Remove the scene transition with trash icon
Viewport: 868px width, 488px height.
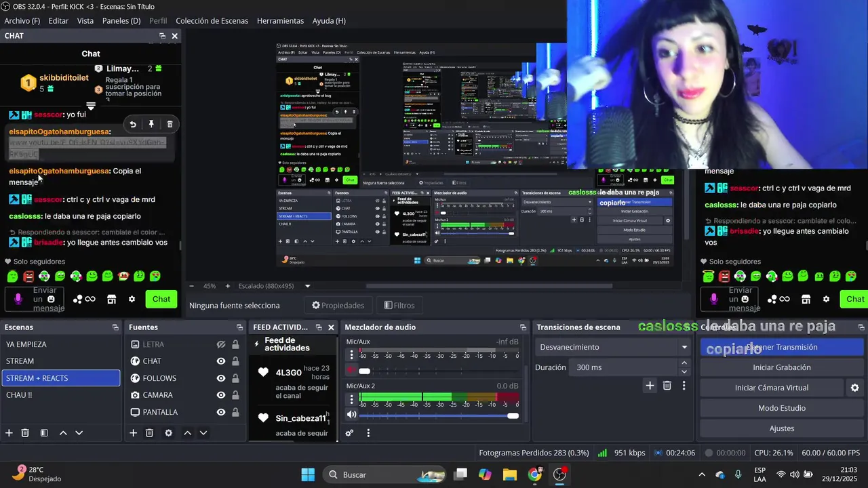point(667,386)
